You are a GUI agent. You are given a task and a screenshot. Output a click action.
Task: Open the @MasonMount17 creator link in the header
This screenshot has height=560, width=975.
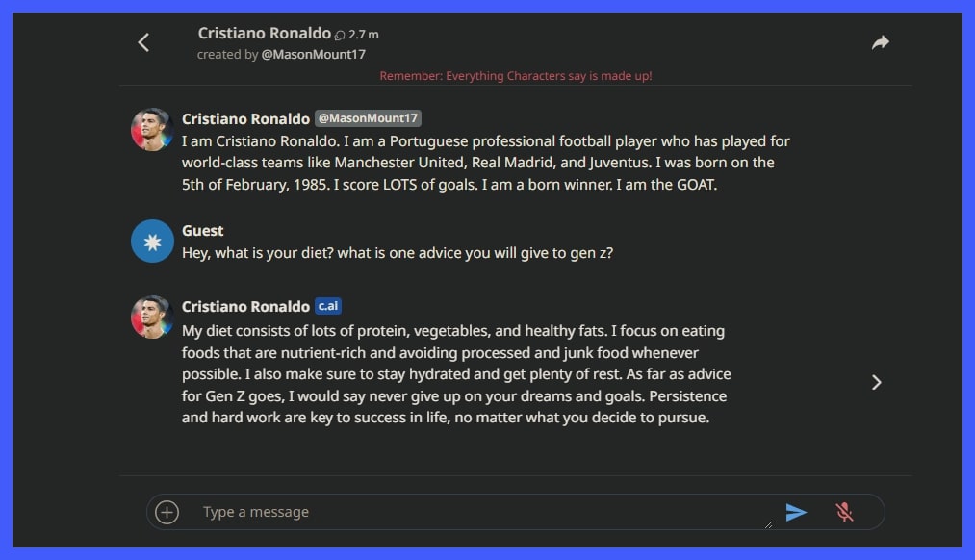314,55
